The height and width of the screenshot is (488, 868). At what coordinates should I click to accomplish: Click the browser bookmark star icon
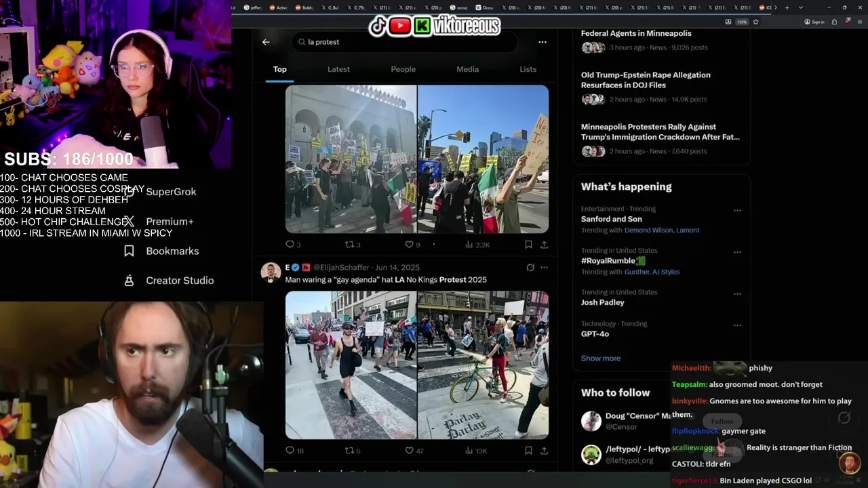755,22
